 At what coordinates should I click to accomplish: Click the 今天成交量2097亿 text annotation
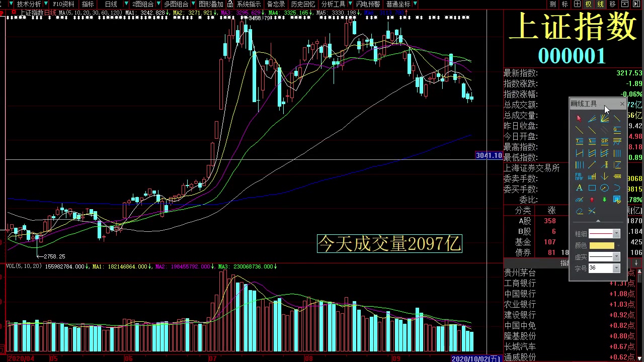point(389,244)
